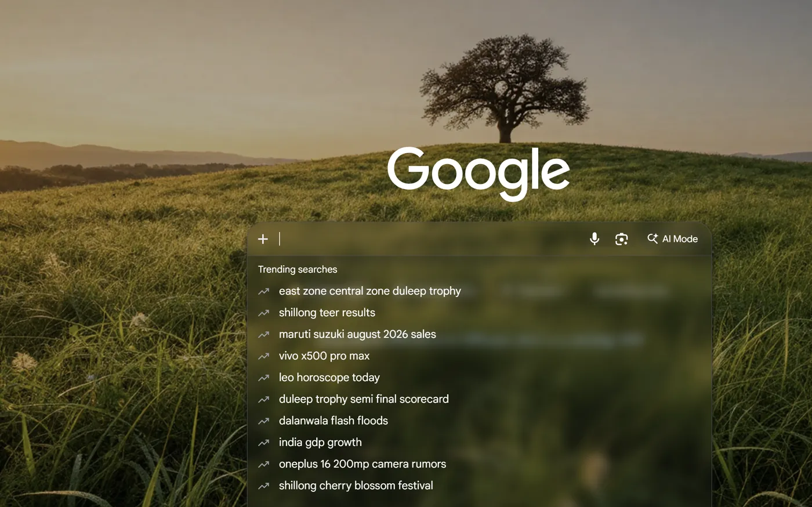Select 'oneplus 16 200mp camera rumors' suggestion
The height and width of the screenshot is (507, 812).
479,464
